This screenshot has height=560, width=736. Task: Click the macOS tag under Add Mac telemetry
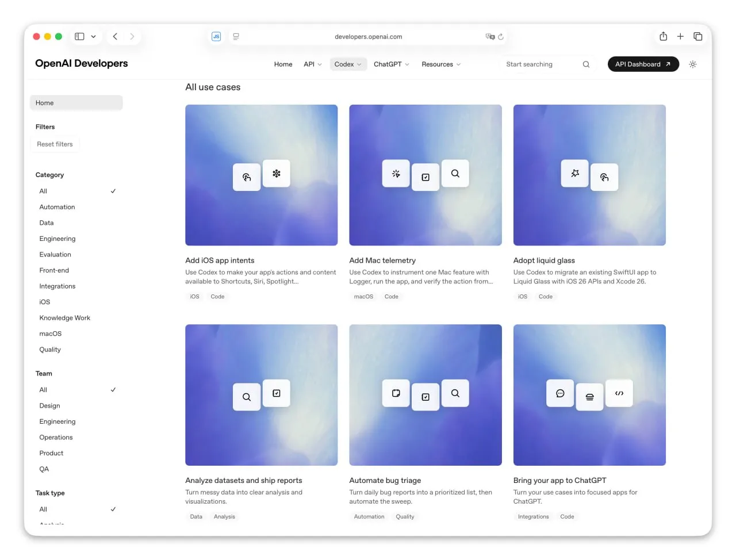pyautogui.click(x=363, y=297)
